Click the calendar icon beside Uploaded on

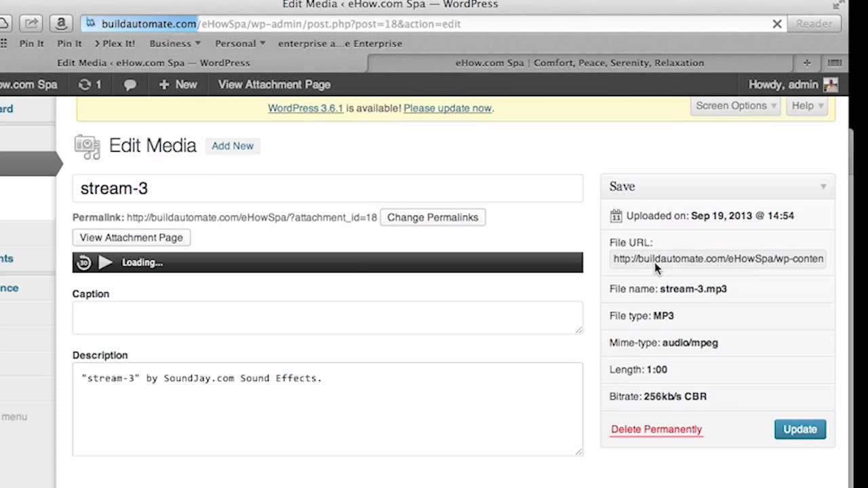[x=616, y=216]
